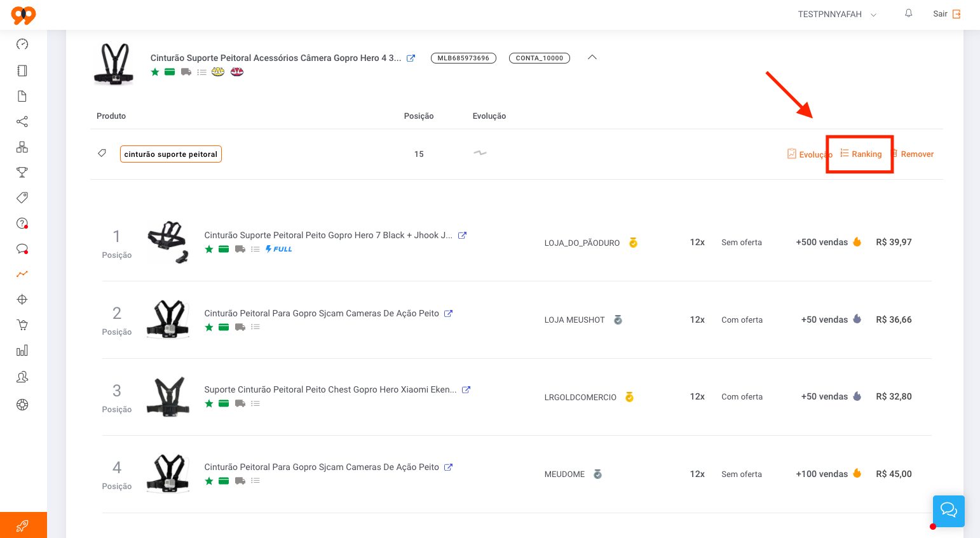Open the lifebuoy support icon in sidebar
Image resolution: width=980 pixels, height=538 pixels.
22,405
